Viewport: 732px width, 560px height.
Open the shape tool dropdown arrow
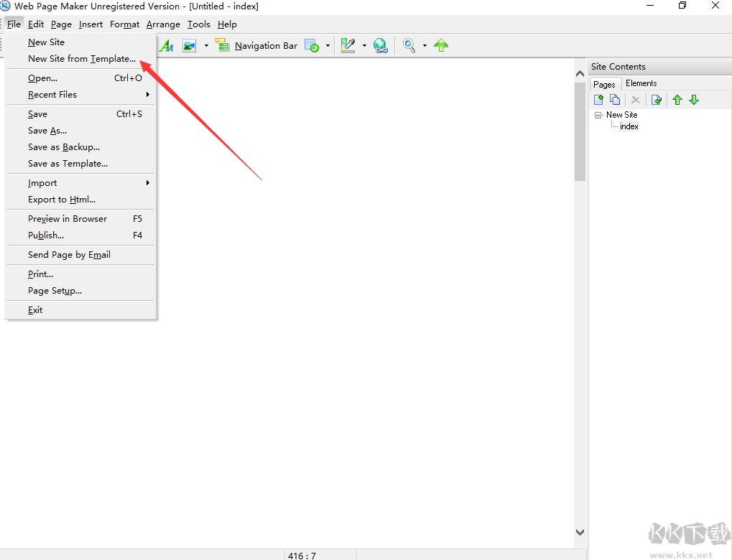tap(328, 45)
